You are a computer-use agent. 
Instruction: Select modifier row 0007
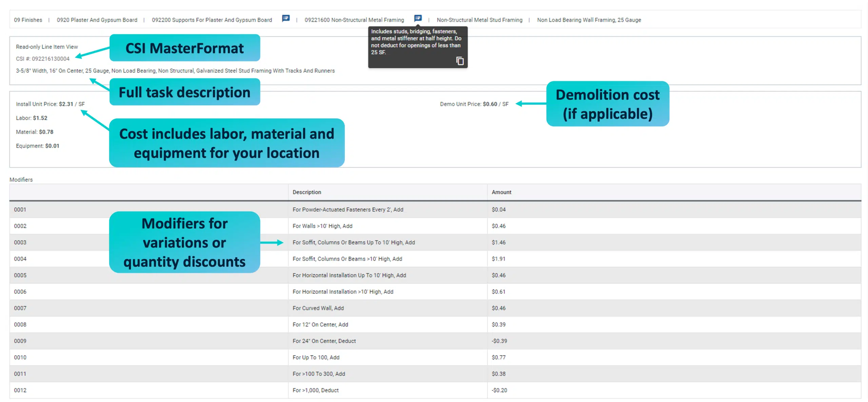tap(435, 308)
